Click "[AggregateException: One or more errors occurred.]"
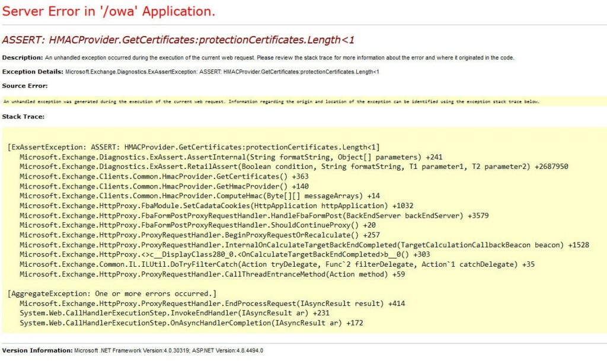Image resolution: width=607 pixels, height=364 pixels. coord(112,293)
